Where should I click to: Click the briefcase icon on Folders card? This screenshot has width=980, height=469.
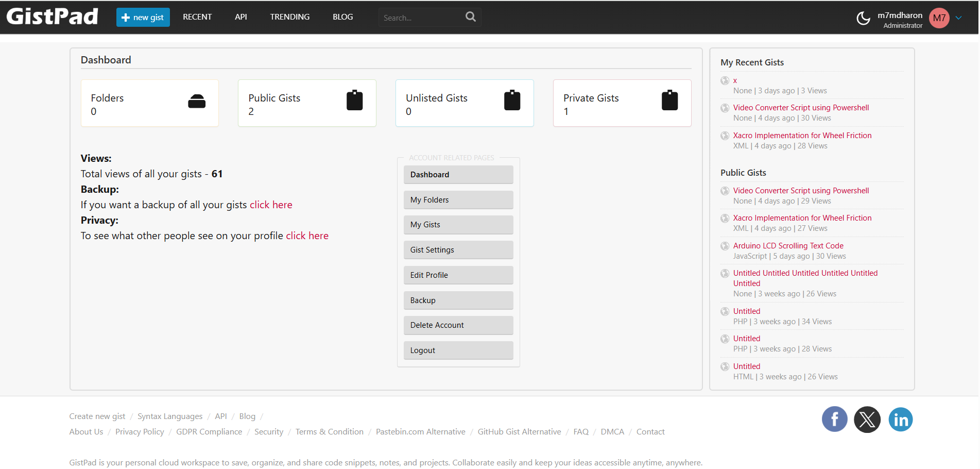tap(198, 101)
